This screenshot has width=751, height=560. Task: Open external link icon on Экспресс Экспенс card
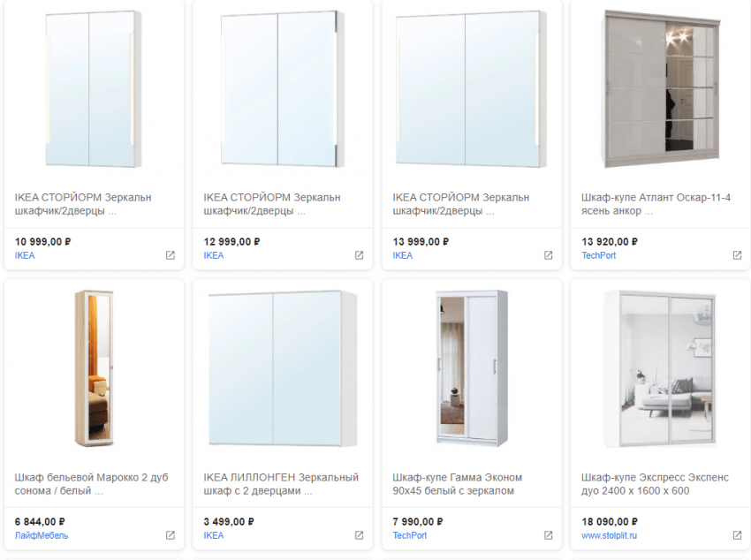pos(737,535)
